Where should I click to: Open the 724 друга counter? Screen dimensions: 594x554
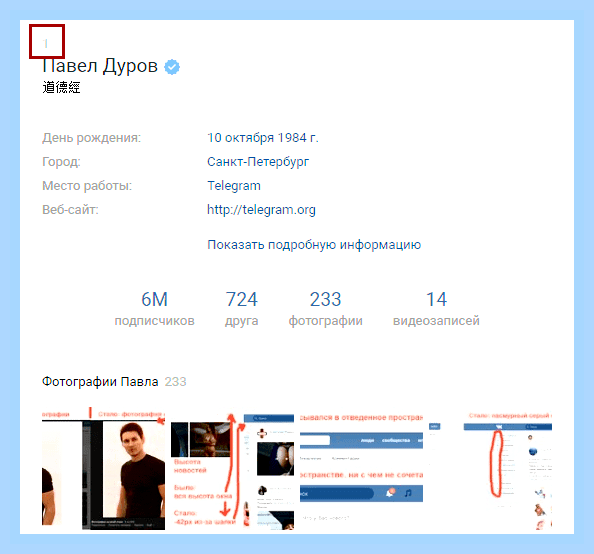242,308
